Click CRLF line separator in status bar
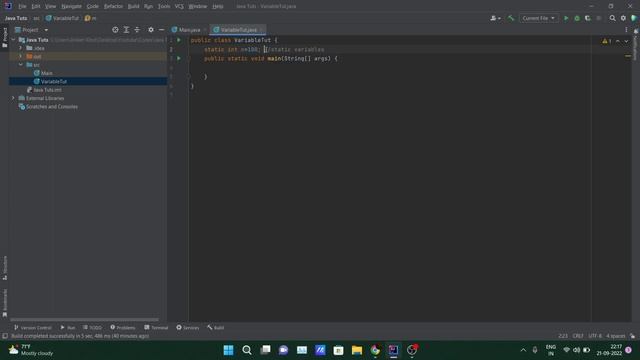The image size is (640, 360). coord(578,336)
